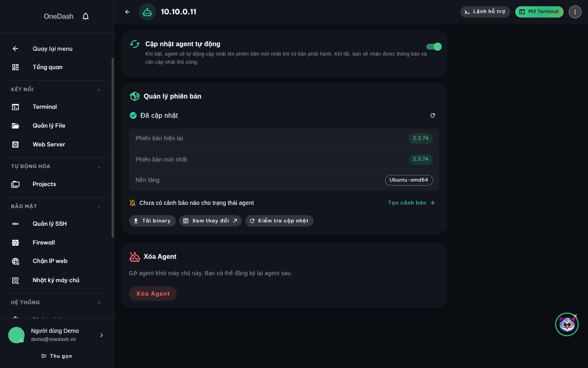588x368 pixels.
Task: Open the notifications bell icon
Action: pos(85,16)
